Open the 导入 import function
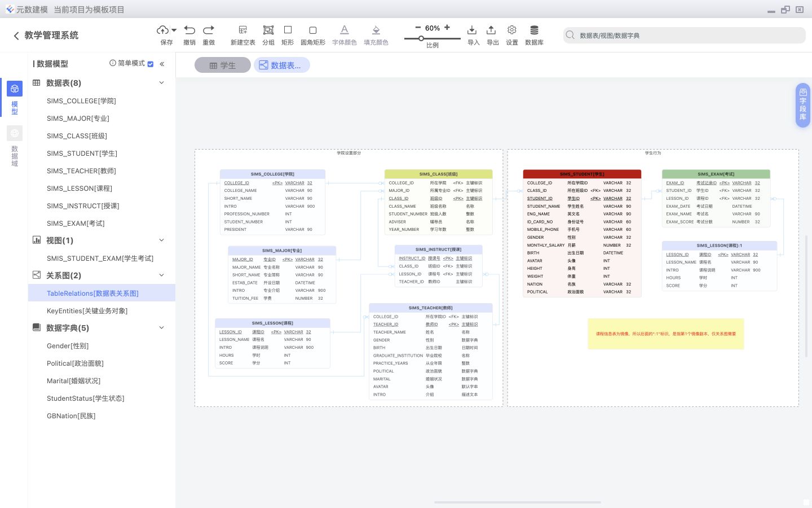812x508 pixels. click(472, 34)
